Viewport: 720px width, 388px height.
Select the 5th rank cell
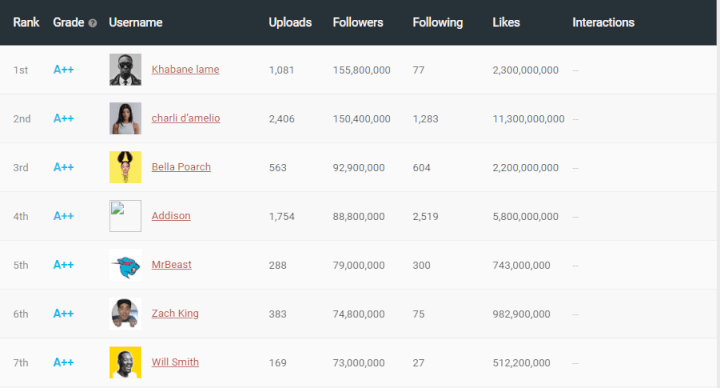[21, 265]
